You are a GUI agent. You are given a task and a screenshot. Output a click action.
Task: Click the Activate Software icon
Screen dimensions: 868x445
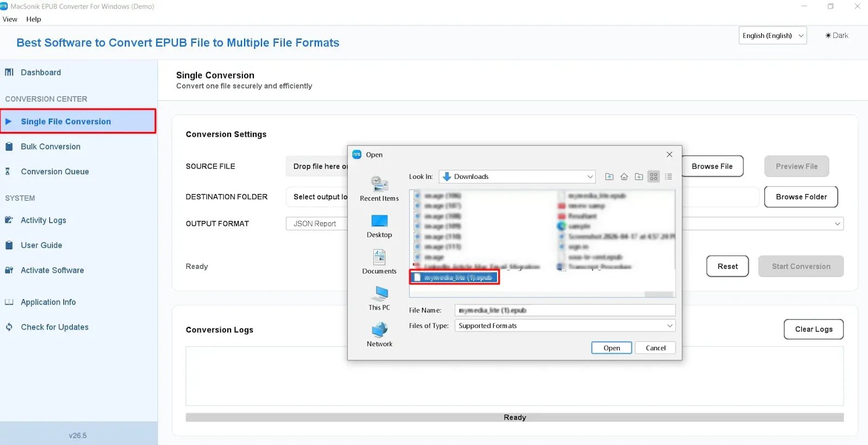click(x=9, y=270)
